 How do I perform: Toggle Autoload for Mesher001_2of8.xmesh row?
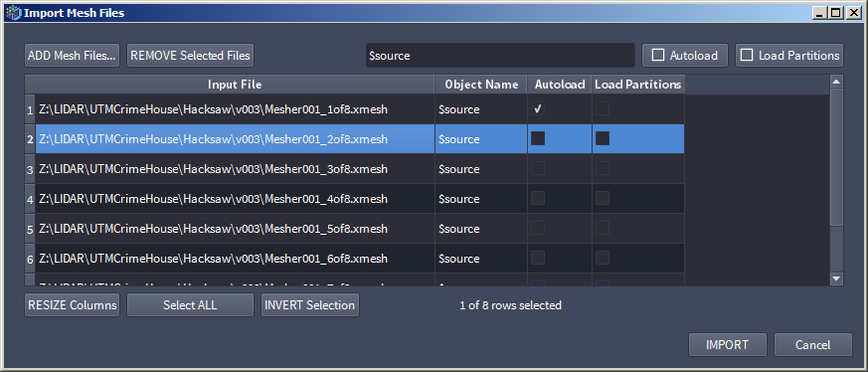click(538, 138)
